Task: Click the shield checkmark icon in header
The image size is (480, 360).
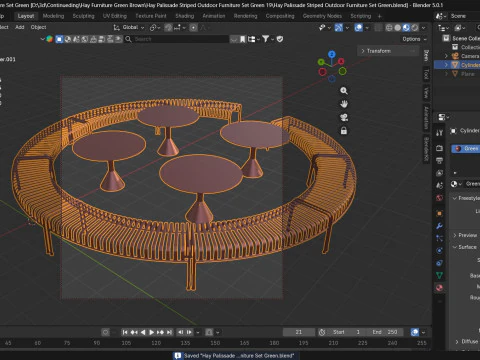Action: (x=280, y=39)
